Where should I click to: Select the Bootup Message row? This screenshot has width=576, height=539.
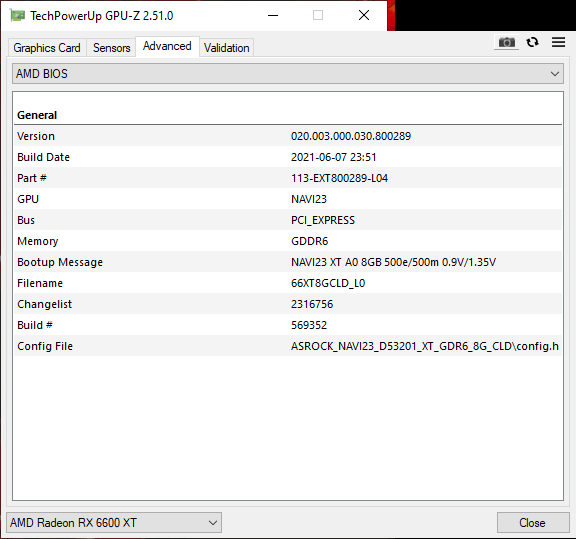click(288, 262)
